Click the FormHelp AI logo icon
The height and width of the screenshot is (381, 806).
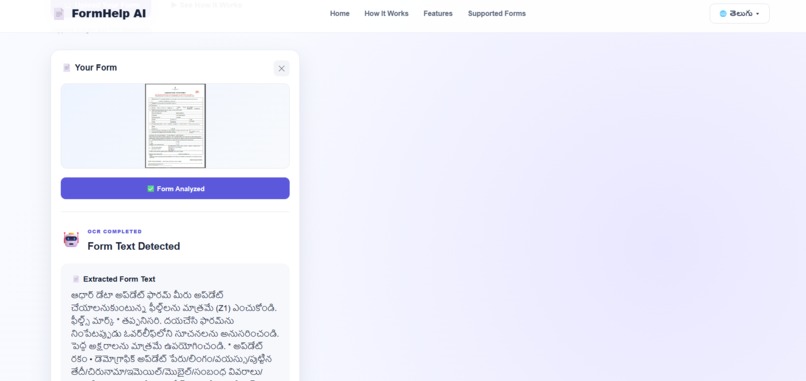(x=59, y=14)
